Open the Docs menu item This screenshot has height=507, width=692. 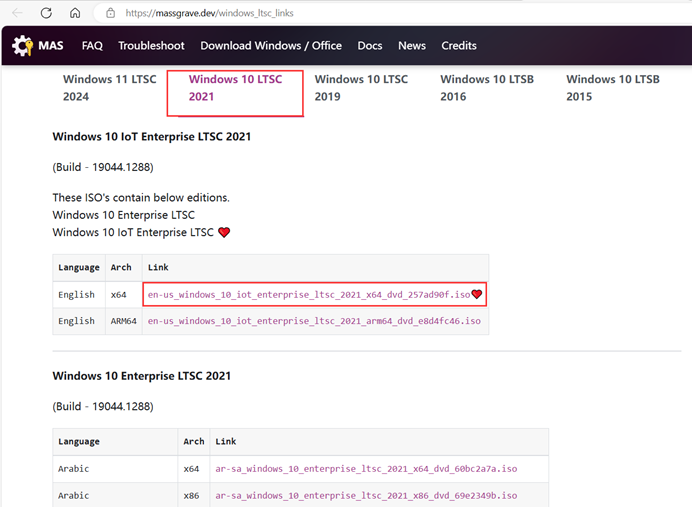[x=370, y=45]
